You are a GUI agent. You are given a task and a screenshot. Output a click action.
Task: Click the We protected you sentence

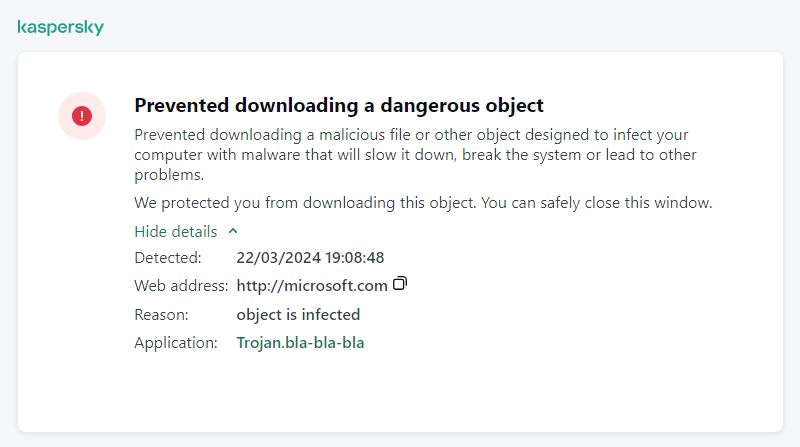[x=300, y=203]
